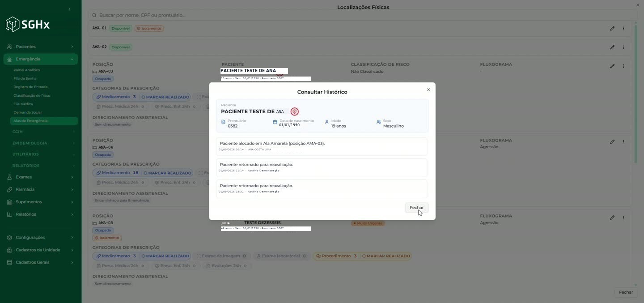Viewport: 644px width, 303px height.
Task: Click the Prontuário document icon in the dialog
Action: (223, 122)
